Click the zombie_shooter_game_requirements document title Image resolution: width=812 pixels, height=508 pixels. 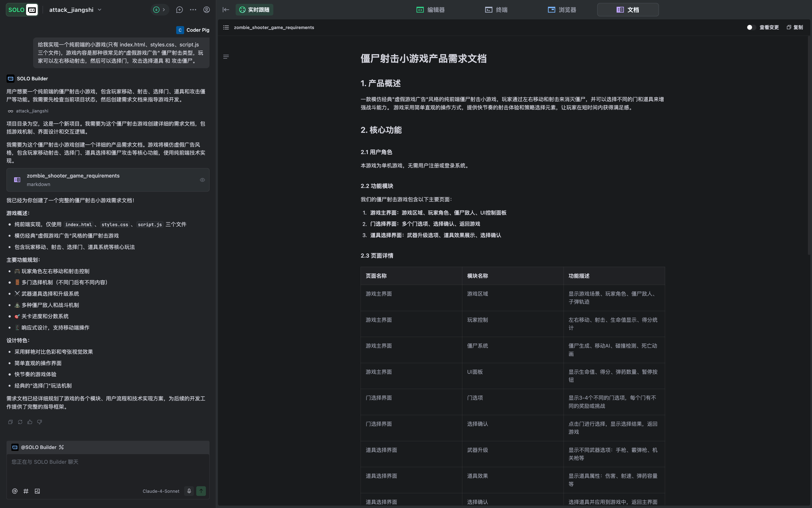[274, 28]
